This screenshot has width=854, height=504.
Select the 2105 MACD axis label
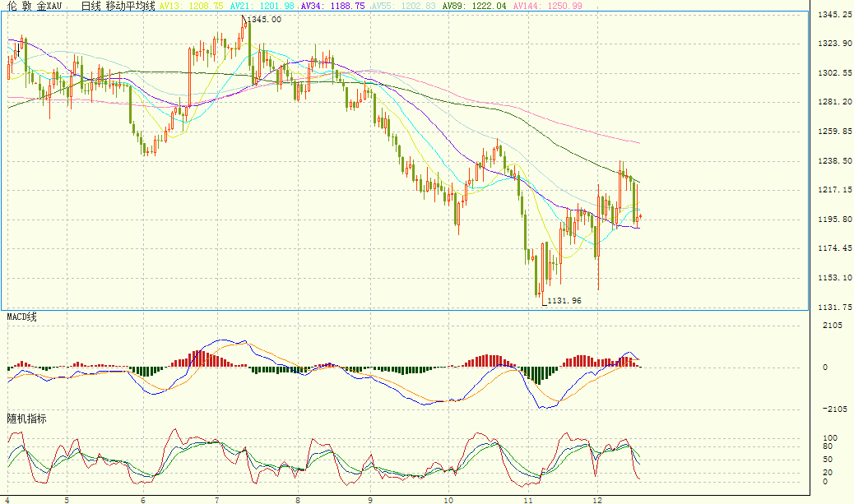point(833,326)
